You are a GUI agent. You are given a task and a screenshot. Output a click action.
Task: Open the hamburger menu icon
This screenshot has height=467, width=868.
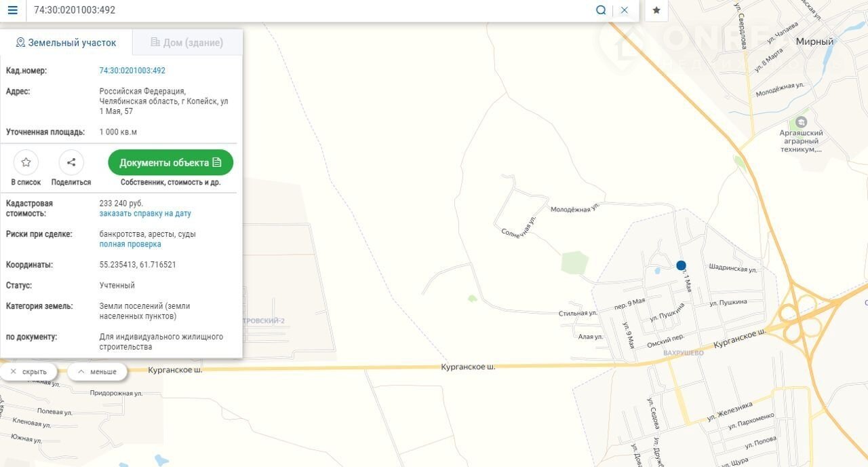point(12,10)
